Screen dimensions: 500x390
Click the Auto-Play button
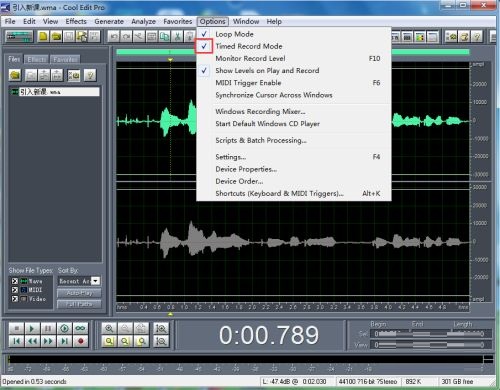pyautogui.click(x=79, y=293)
